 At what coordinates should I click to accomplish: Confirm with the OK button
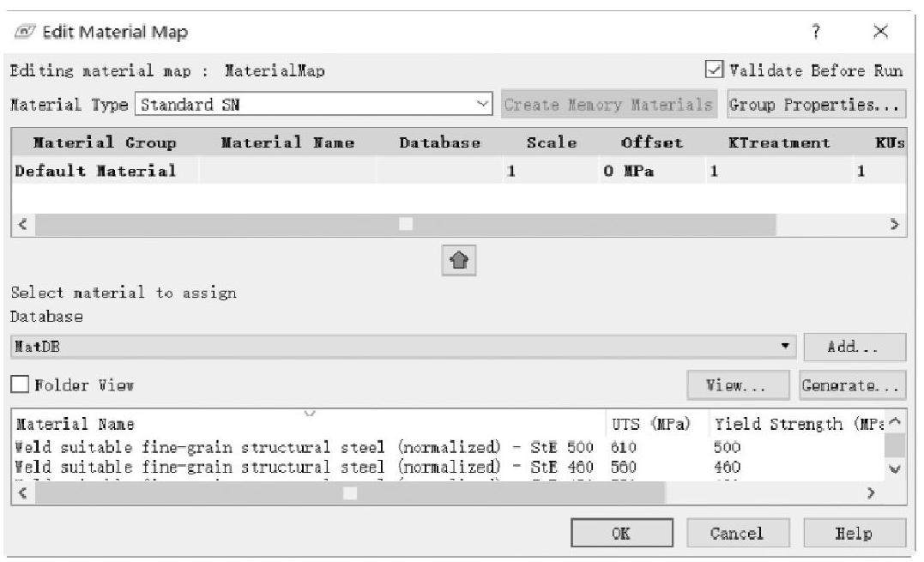click(622, 533)
